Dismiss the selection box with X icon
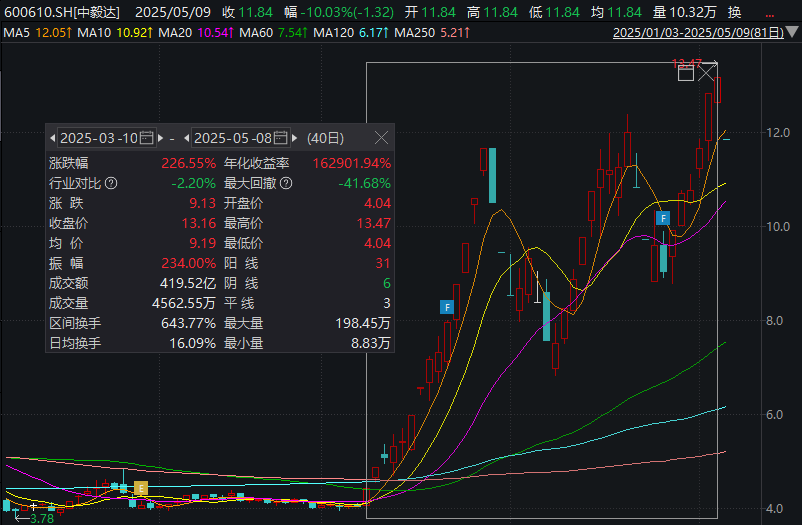This screenshot has height=525, width=802. click(x=706, y=73)
